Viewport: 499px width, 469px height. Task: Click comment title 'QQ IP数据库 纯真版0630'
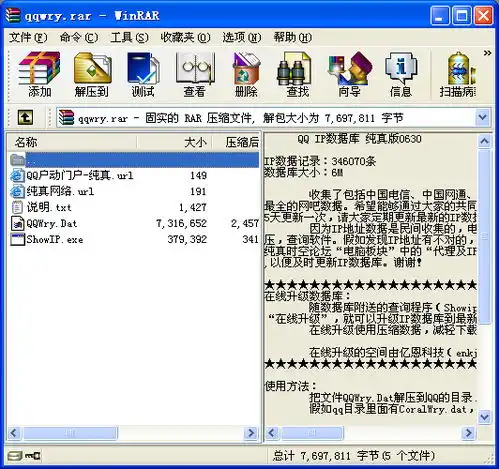(359, 139)
